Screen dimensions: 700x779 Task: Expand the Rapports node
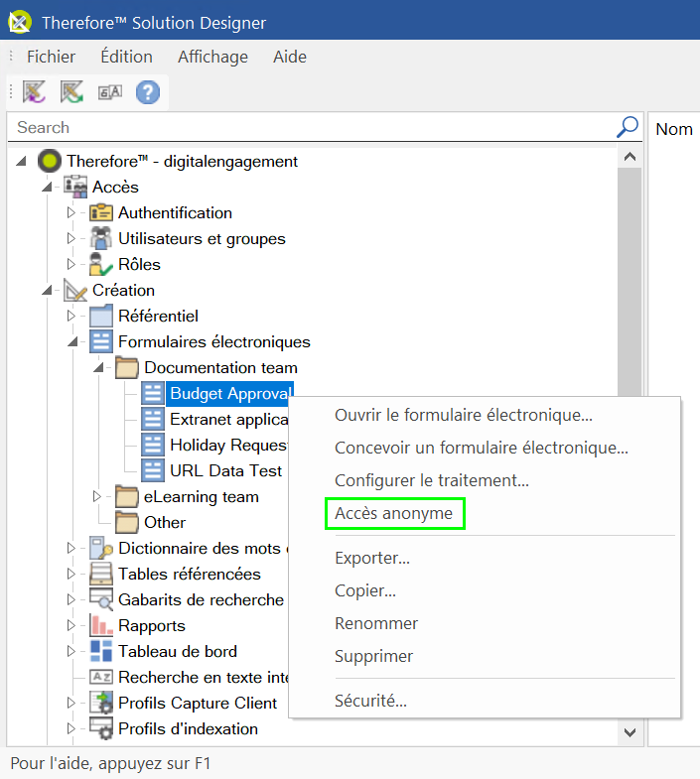coord(71,625)
